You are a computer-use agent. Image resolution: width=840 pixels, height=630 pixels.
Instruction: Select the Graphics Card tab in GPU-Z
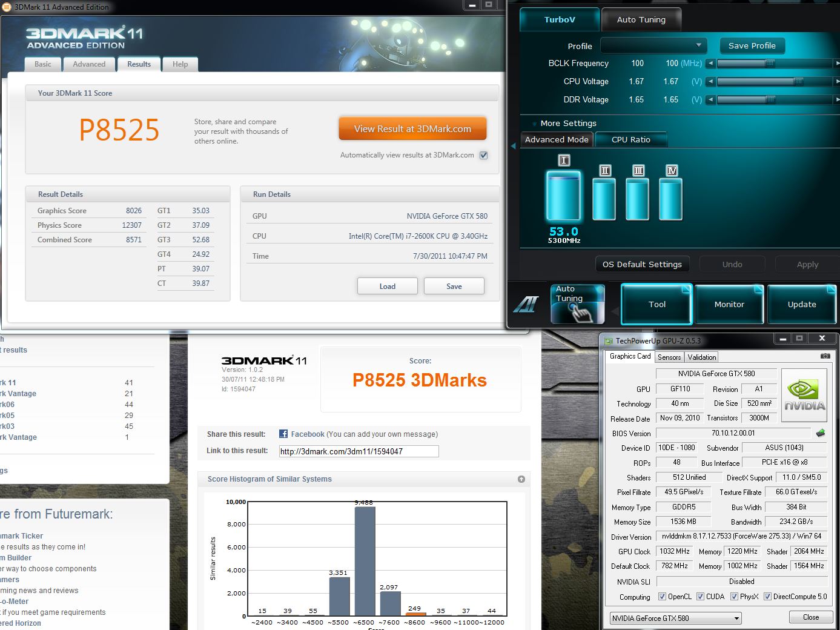click(x=630, y=356)
